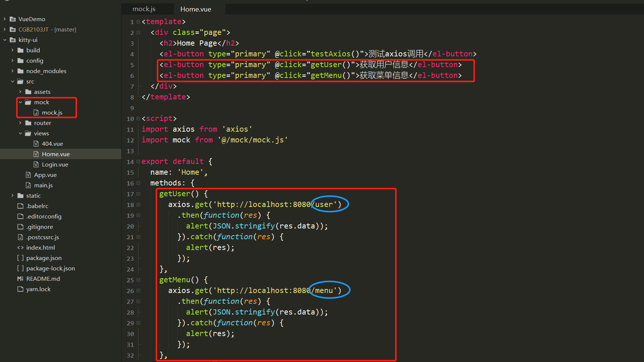
Task: Collapse the kitty-ui project folder
Action: pos(5,40)
